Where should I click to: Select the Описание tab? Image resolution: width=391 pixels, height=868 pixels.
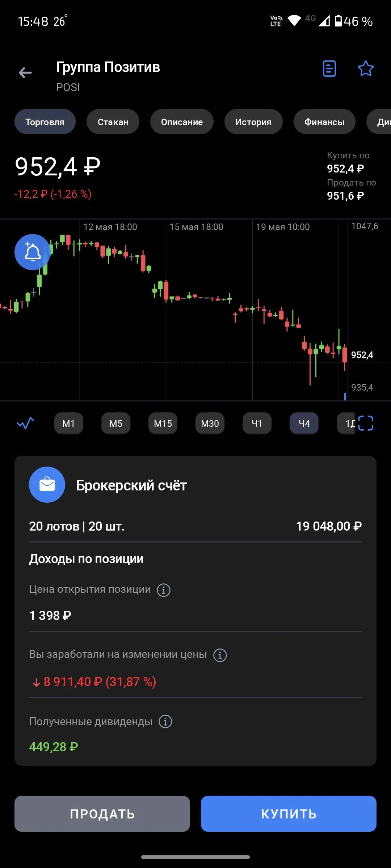pyautogui.click(x=182, y=122)
